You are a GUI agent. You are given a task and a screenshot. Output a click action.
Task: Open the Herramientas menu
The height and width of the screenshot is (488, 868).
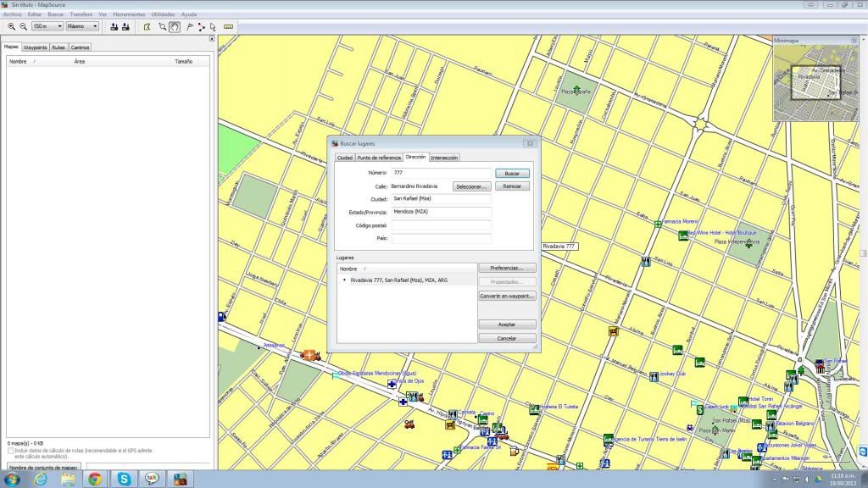point(129,14)
